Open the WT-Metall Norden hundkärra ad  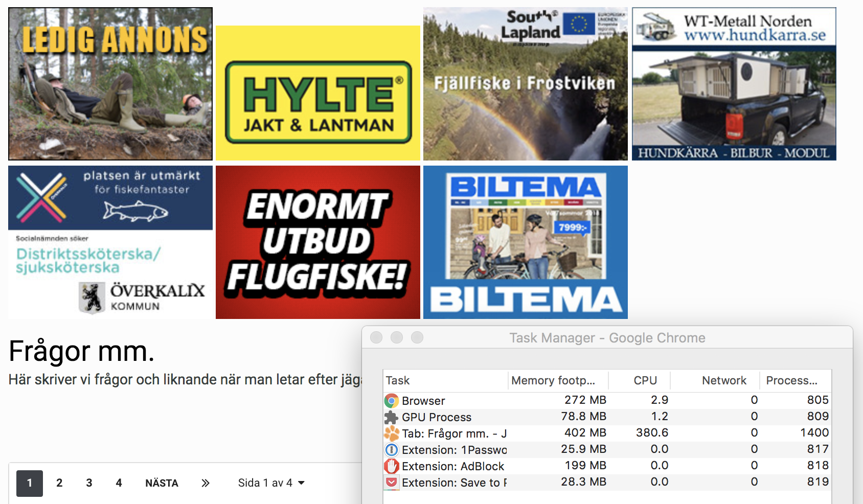pyautogui.click(x=734, y=84)
